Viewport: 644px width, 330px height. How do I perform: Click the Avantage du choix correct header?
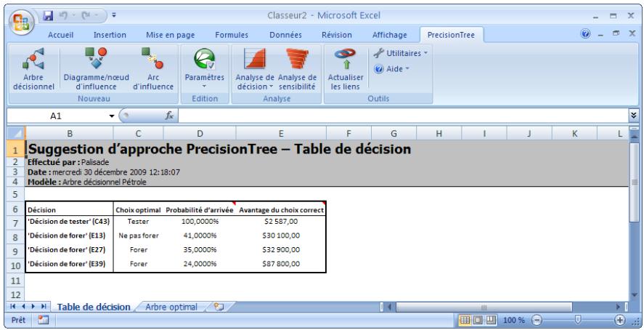(x=281, y=210)
